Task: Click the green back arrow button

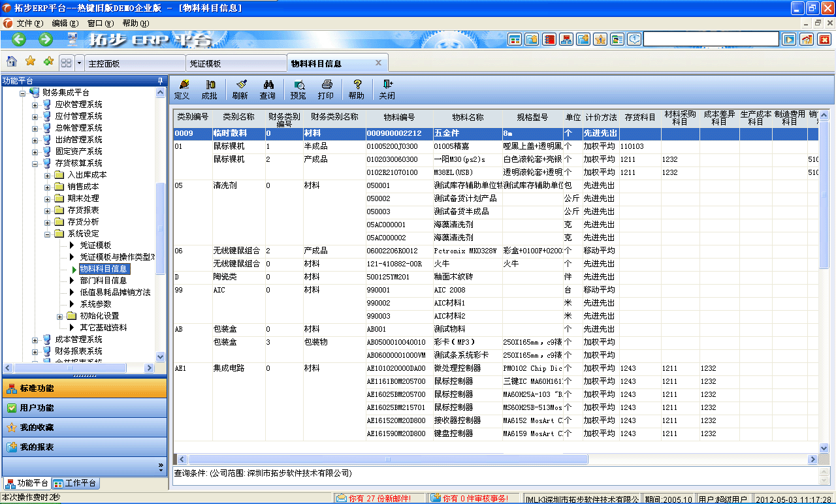Action: pos(18,39)
